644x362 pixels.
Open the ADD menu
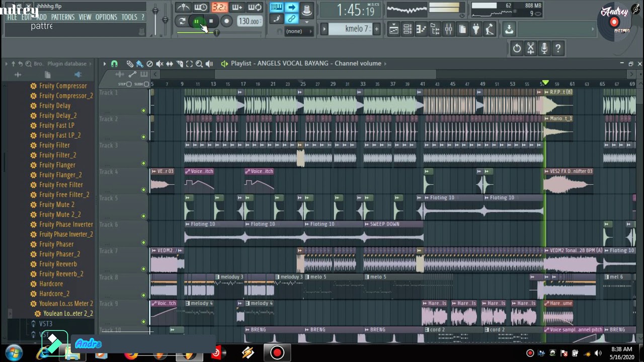pyautogui.click(x=42, y=17)
